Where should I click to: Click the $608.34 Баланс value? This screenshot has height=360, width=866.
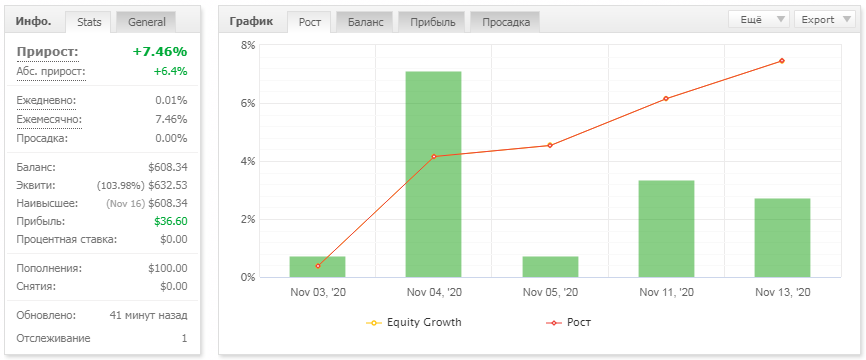(168, 167)
